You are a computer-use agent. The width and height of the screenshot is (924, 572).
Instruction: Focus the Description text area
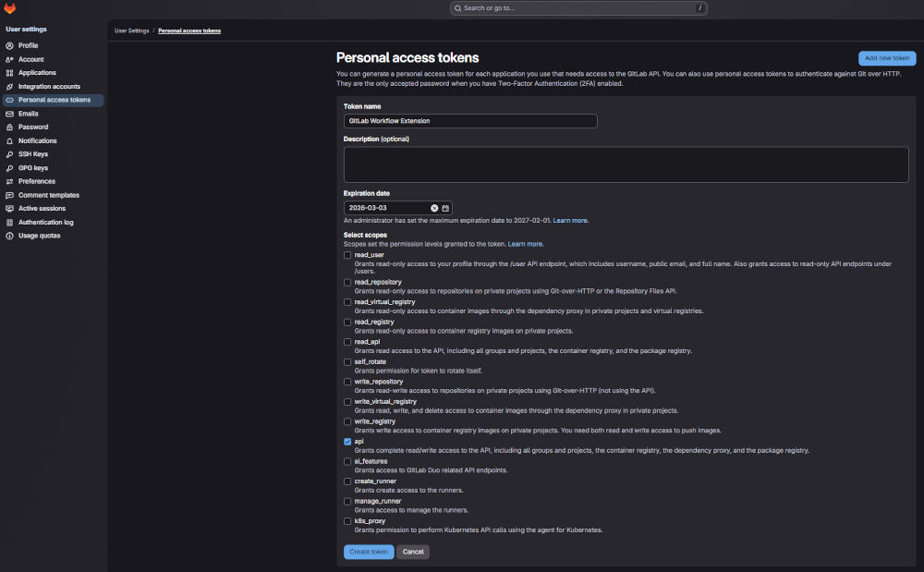626,164
